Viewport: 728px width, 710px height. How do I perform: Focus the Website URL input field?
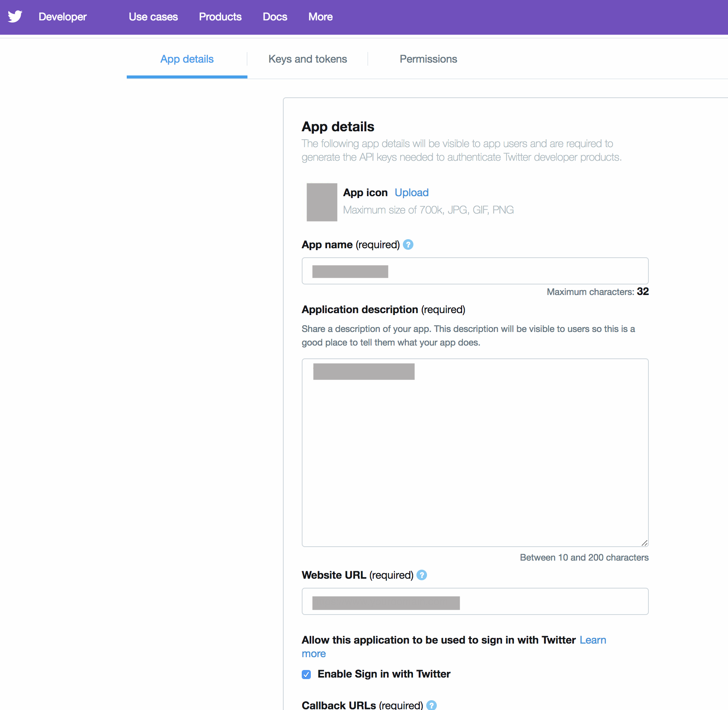475,601
